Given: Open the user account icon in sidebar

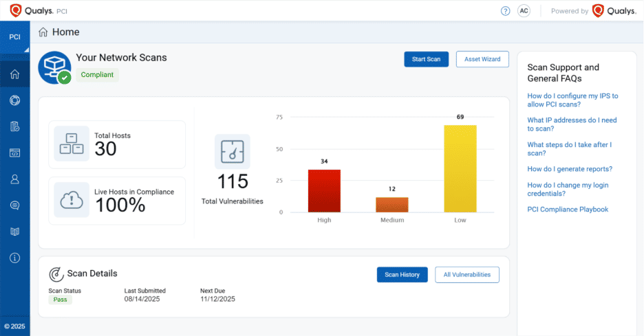Looking at the screenshot, I should tap(14, 179).
